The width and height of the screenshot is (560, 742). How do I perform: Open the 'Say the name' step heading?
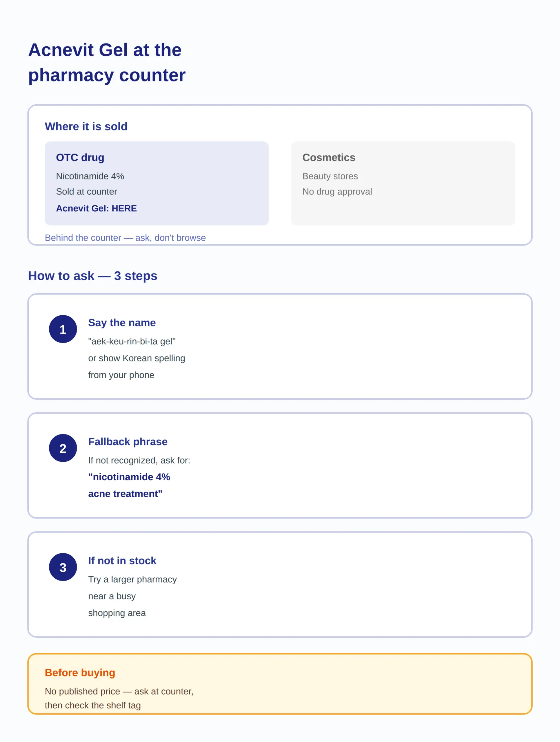(x=122, y=323)
